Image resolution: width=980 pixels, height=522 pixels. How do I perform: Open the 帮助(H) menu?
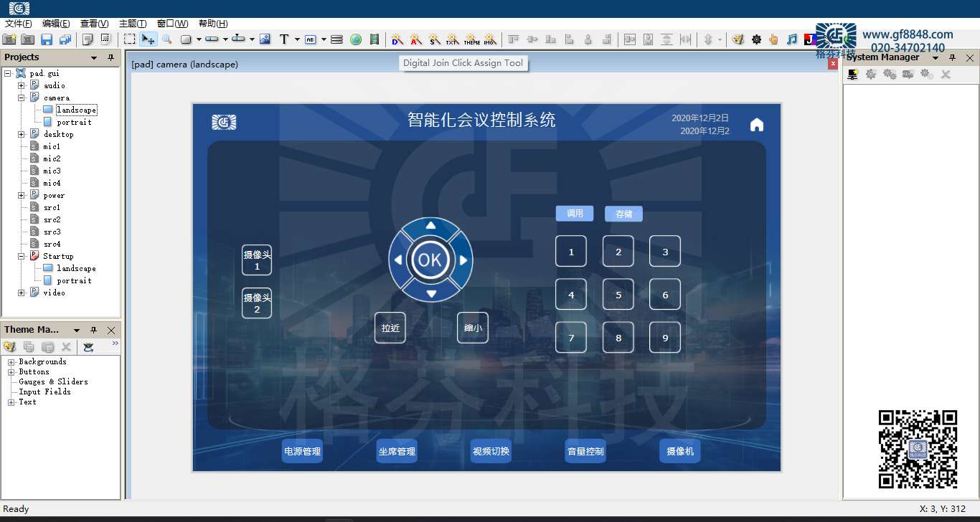(x=213, y=24)
